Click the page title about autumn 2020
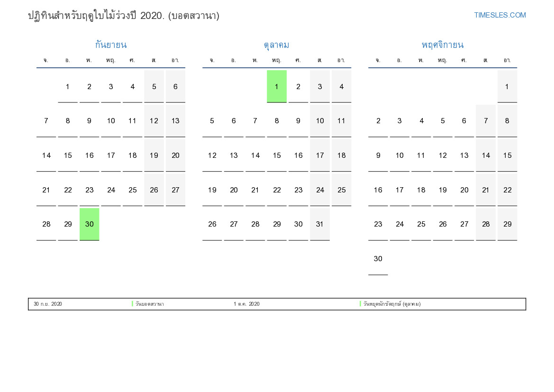This screenshot has height=392, width=554. (123, 16)
